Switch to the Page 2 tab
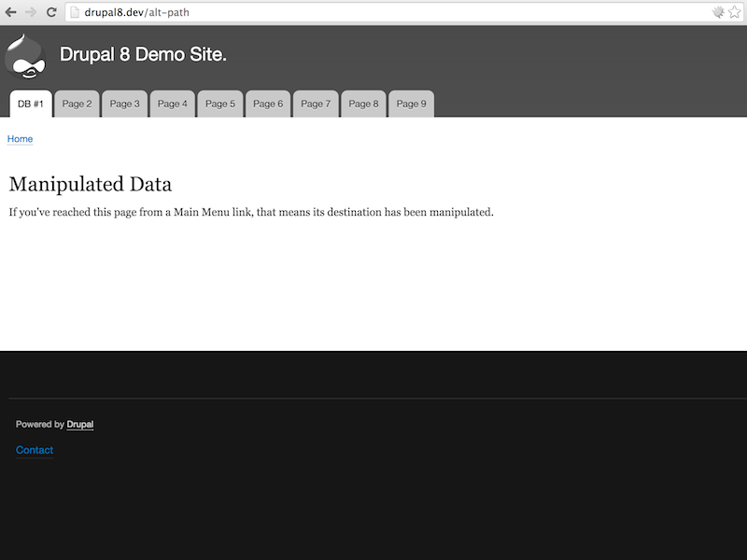This screenshot has width=747, height=560. pos(78,104)
